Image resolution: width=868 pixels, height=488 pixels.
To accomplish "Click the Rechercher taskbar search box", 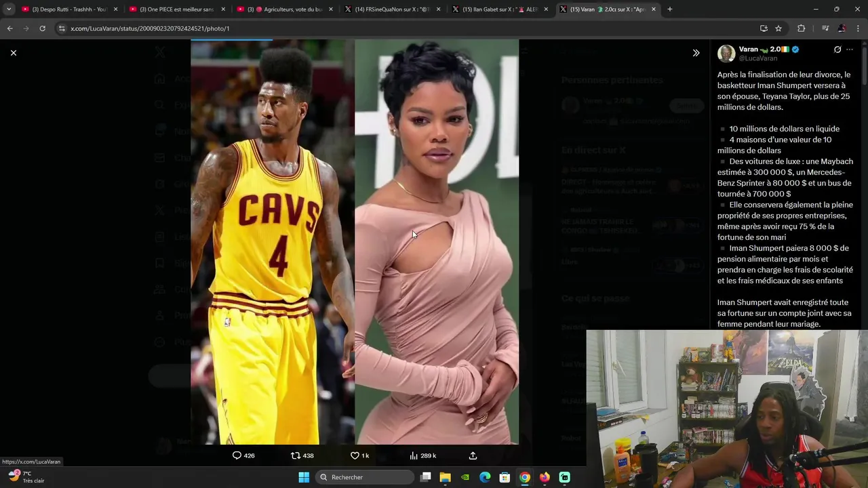I will point(366,477).
